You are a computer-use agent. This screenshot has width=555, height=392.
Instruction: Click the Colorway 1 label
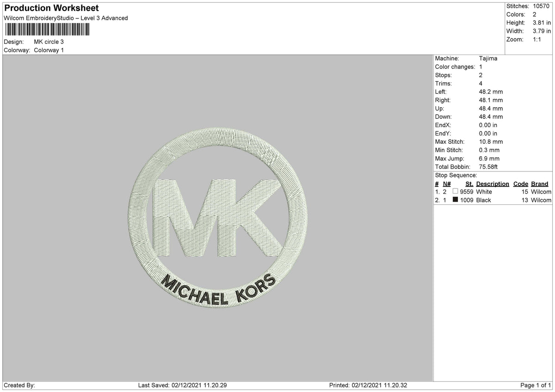(x=49, y=50)
